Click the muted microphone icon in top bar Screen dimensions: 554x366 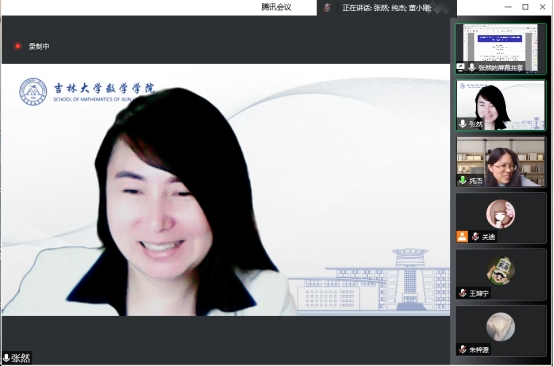pyautogui.click(x=327, y=7)
